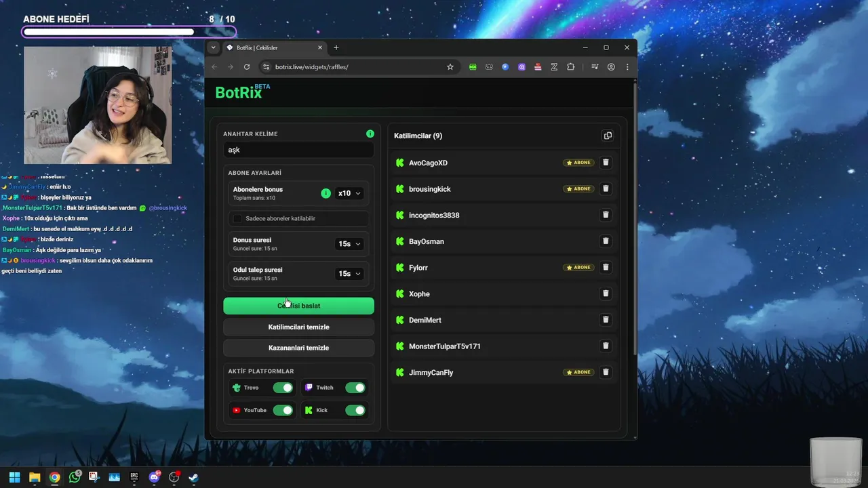Disable the Trovo platform toggle

point(283,388)
